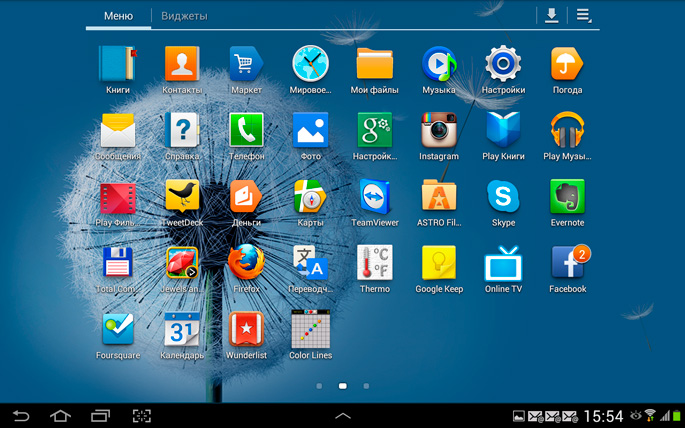Open downloaded apps via download icon

click(551, 16)
